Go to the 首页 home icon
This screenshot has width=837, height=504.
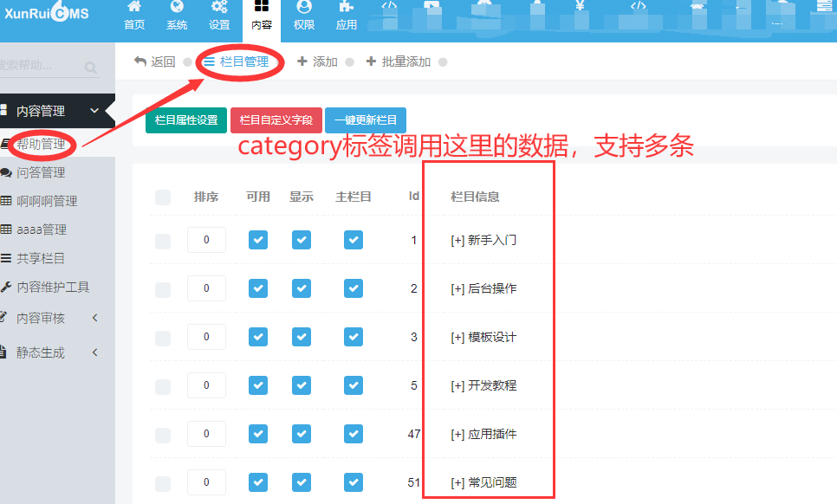134,6
